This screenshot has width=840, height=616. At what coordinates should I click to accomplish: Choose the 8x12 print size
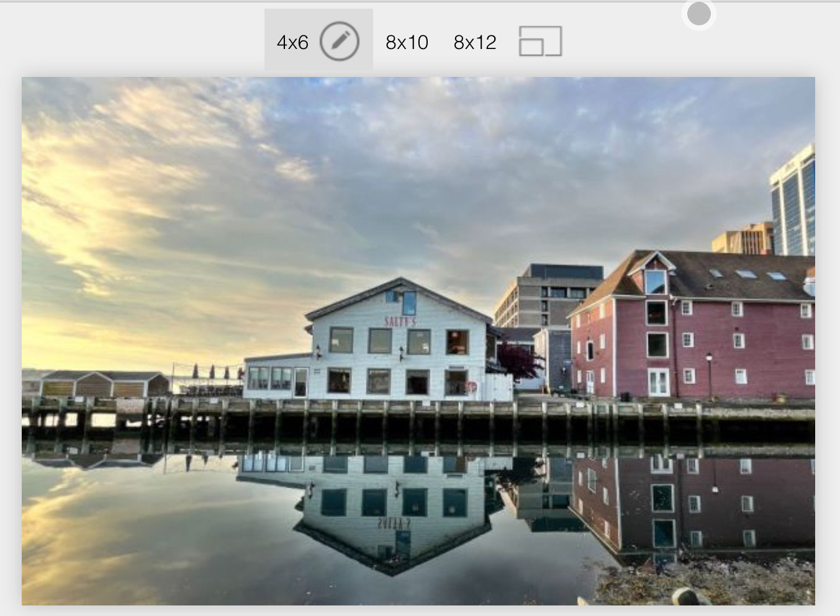click(475, 42)
